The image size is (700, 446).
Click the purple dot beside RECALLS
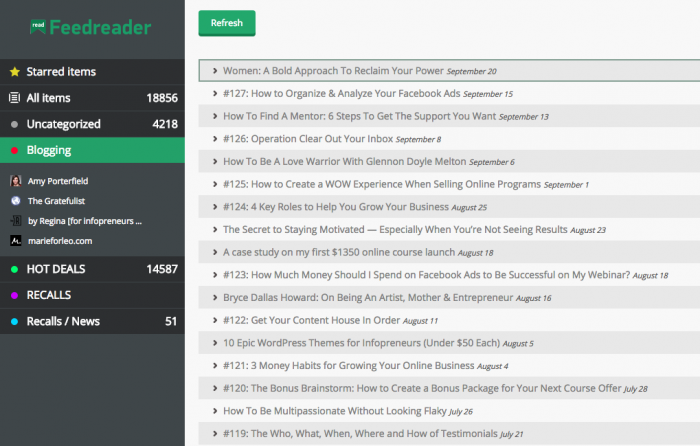14,295
